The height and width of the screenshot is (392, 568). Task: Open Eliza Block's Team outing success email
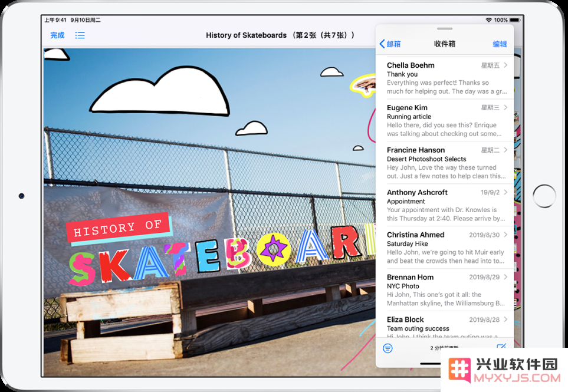(445, 325)
